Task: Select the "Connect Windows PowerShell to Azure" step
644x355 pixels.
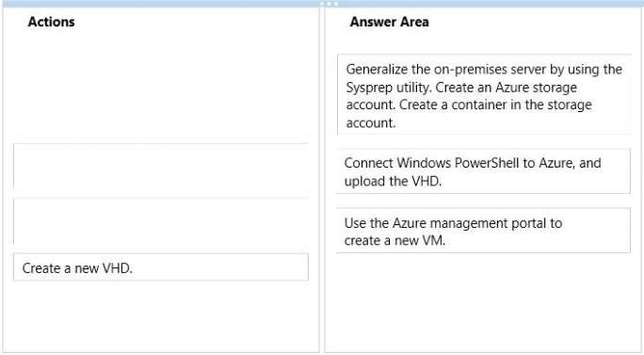Action: click(x=483, y=171)
